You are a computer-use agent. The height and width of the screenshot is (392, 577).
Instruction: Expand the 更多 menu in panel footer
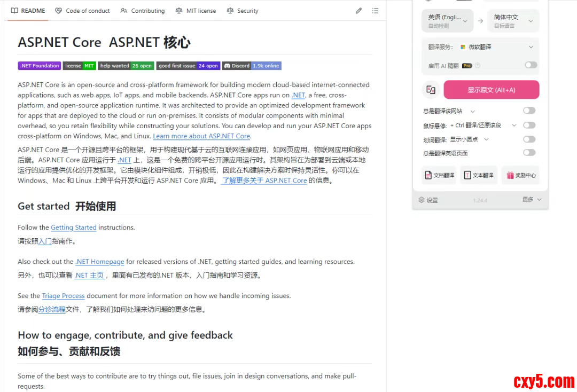click(x=532, y=199)
